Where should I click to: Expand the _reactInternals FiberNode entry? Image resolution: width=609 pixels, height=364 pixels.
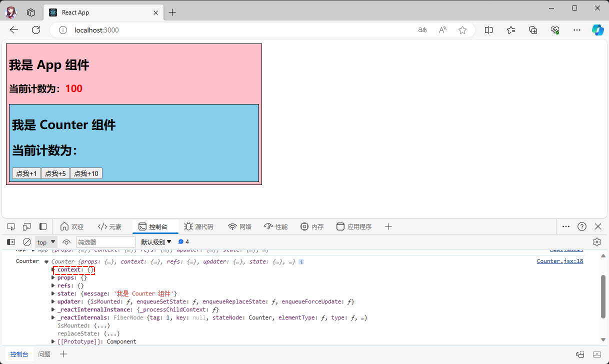point(53,317)
